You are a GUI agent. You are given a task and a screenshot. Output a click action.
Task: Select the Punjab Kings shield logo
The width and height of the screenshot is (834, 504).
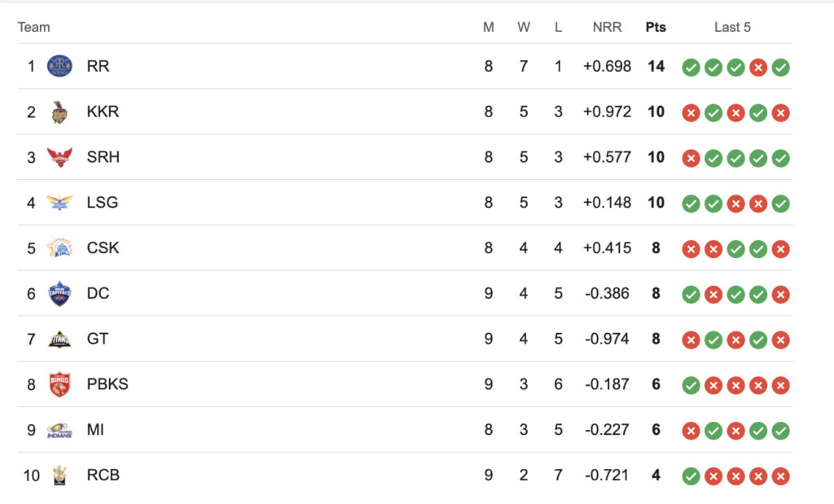tap(59, 384)
